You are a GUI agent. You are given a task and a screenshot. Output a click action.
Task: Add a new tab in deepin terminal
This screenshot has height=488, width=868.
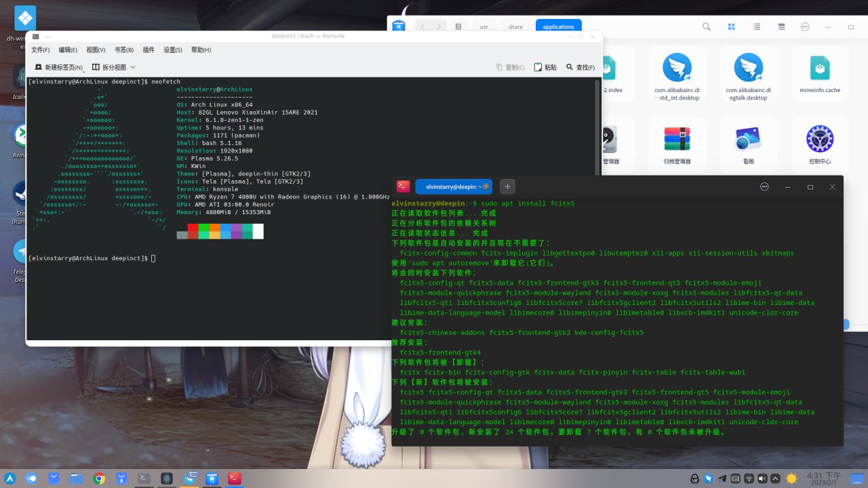(x=507, y=186)
